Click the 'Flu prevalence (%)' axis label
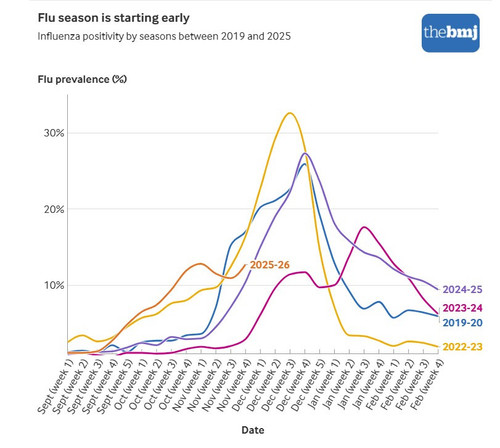500x448 pixels. (82, 80)
